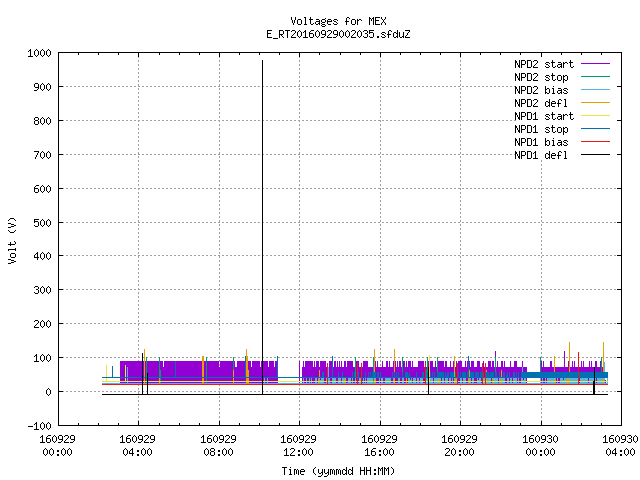Click the orange NPD2 defl legend line
The height and width of the screenshot is (480, 640).
point(595,103)
